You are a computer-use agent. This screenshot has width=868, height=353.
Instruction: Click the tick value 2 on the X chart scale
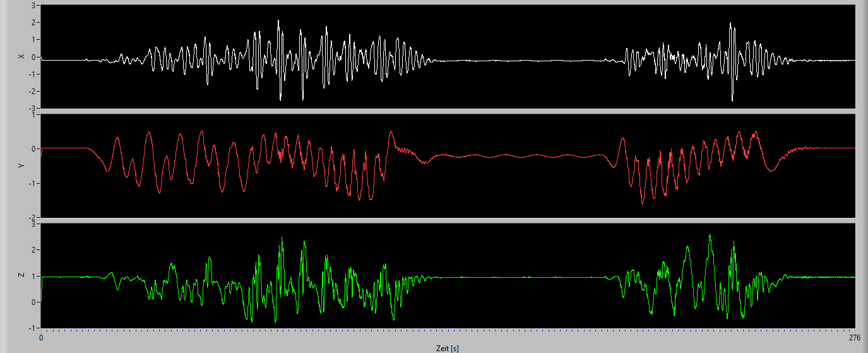35,23
